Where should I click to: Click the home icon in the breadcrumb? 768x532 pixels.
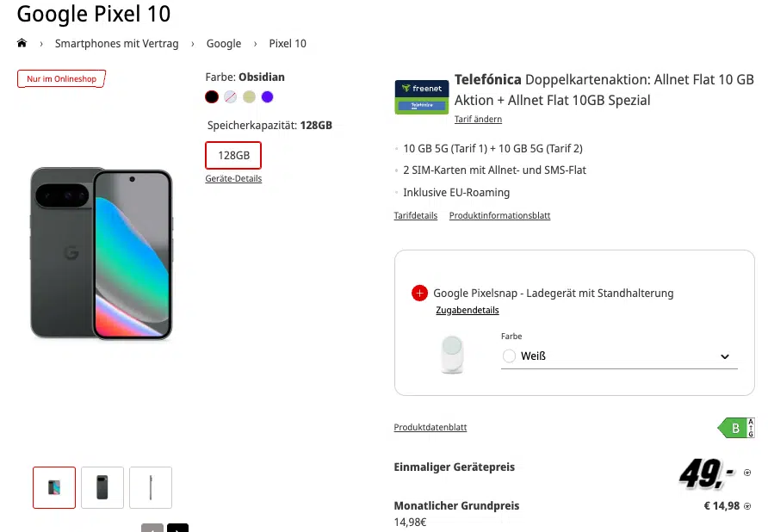[x=22, y=43]
